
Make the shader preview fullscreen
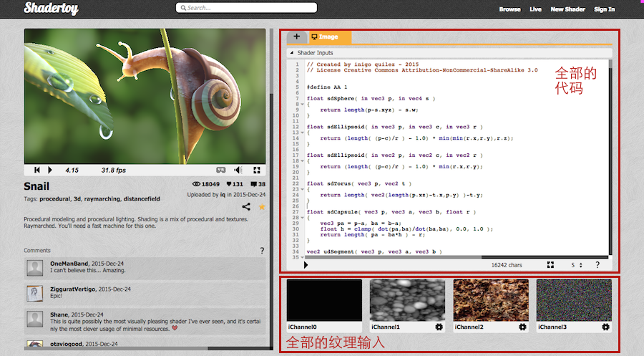[x=255, y=170]
